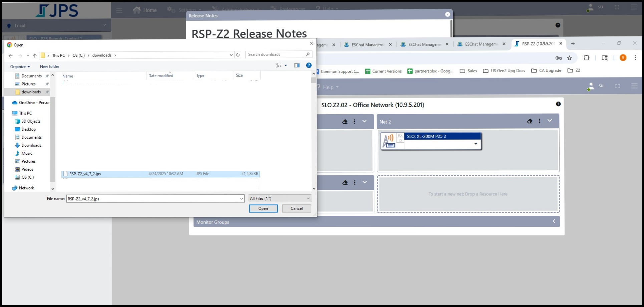Open file dialog help icon
The width and height of the screenshot is (644, 307).
tap(309, 65)
